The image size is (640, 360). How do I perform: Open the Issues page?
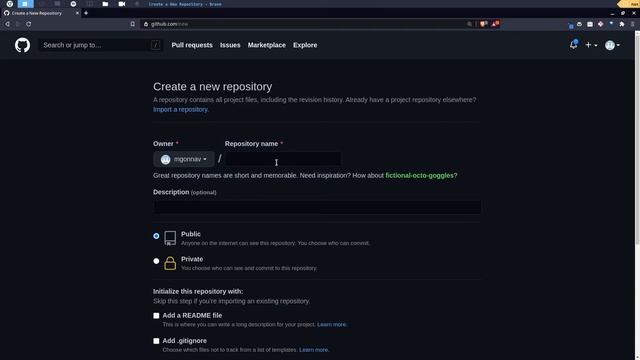[x=230, y=45]
